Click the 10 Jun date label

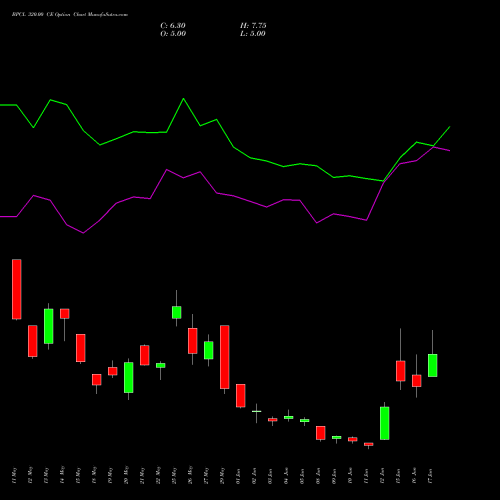click(350, 476)
